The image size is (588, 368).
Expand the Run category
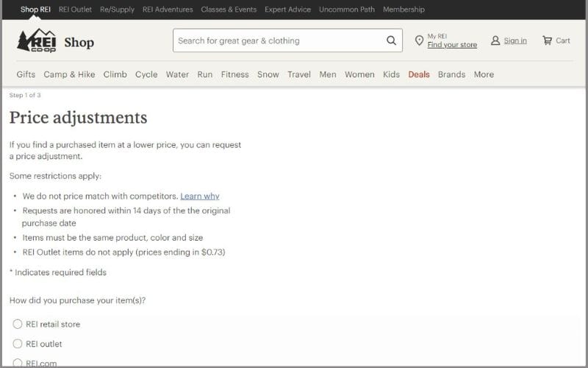(x=205, y=74)
